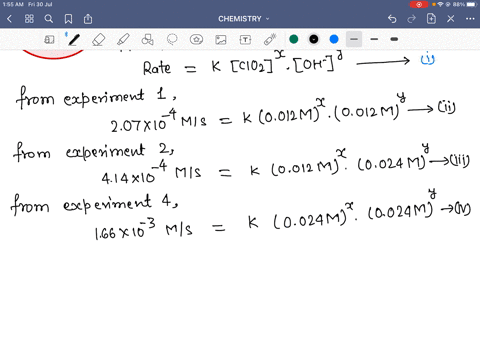Redo the last undone stroke
This screenshot has height=360, width=480.
[x=412, y=19]
